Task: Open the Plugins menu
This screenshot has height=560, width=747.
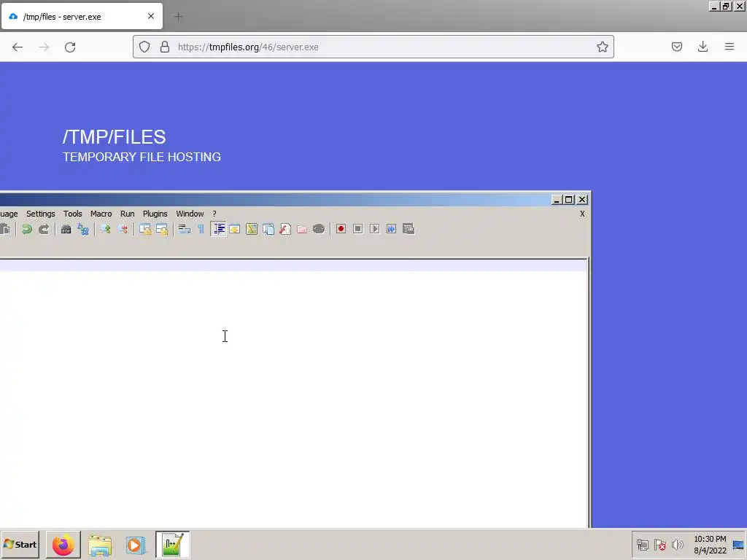Action: (155, 214)
